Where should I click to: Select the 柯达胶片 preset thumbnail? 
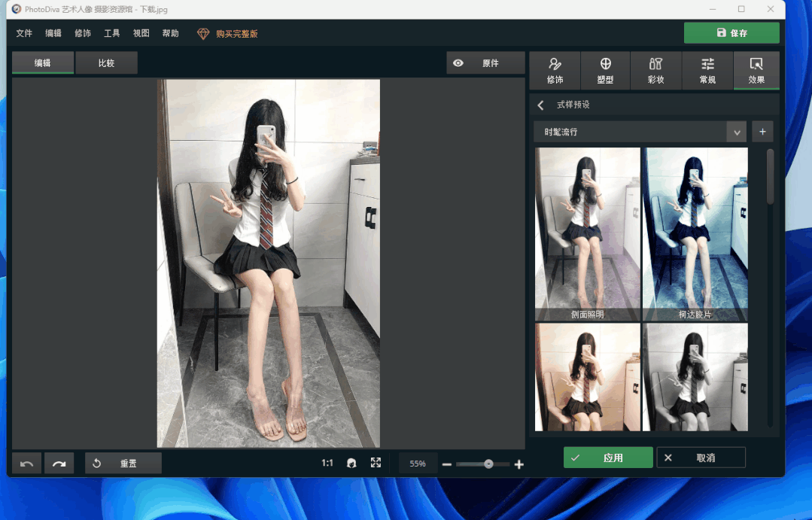[695, 234]
